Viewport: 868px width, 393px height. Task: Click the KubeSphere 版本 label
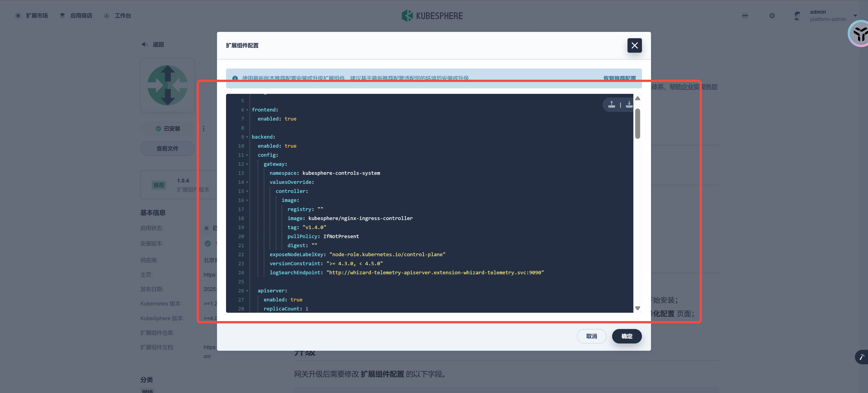point(162,318)
